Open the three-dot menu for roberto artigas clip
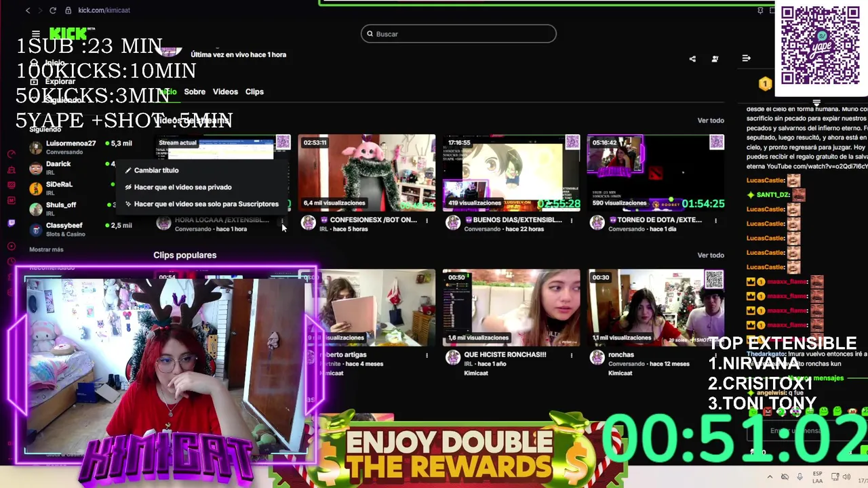This screenshot has width=868, height=488. click(x=427, y=354)
